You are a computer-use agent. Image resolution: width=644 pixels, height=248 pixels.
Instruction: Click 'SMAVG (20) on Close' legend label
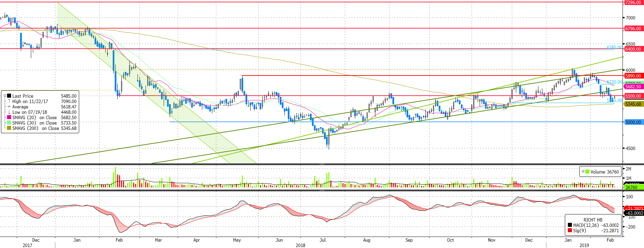coord(35,117)
